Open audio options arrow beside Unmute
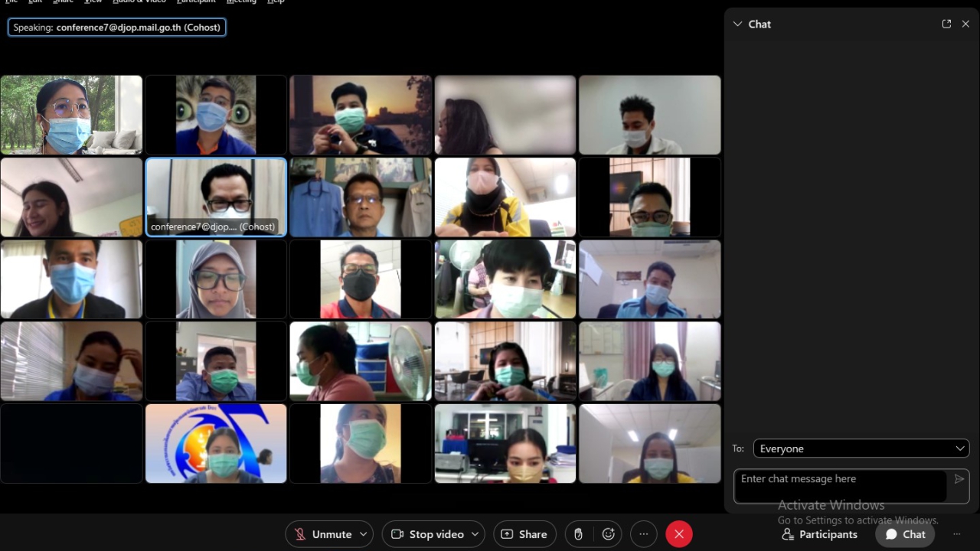Screen dimensions: 980x551 (364, 534)
